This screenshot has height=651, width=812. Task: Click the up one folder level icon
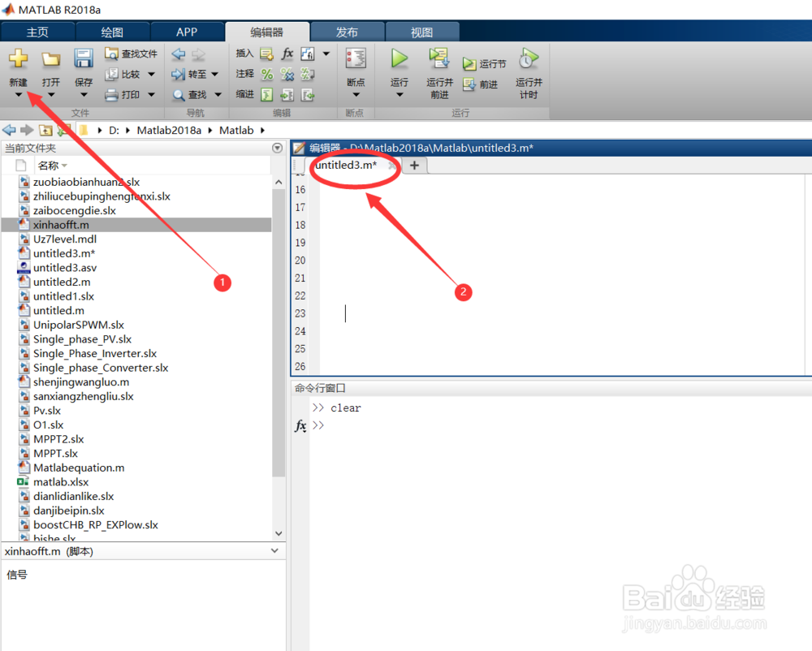pos(46,131)
